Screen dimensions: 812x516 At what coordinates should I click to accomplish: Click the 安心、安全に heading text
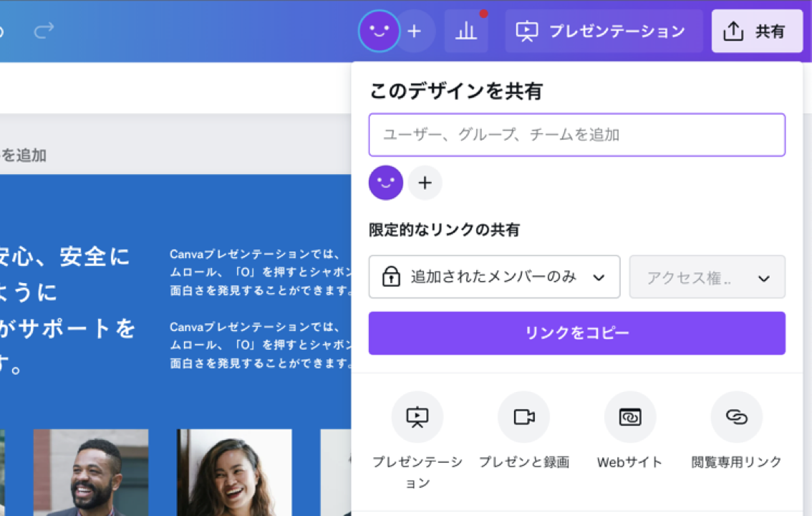coord(63,257)
